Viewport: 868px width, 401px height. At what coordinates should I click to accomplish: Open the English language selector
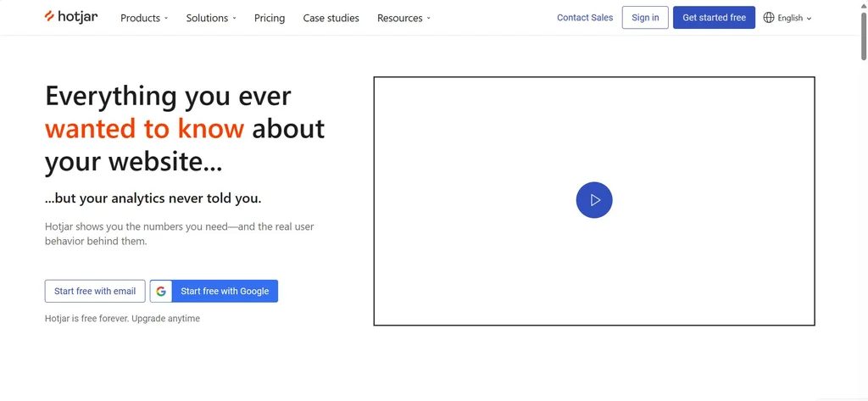(787, 18)
